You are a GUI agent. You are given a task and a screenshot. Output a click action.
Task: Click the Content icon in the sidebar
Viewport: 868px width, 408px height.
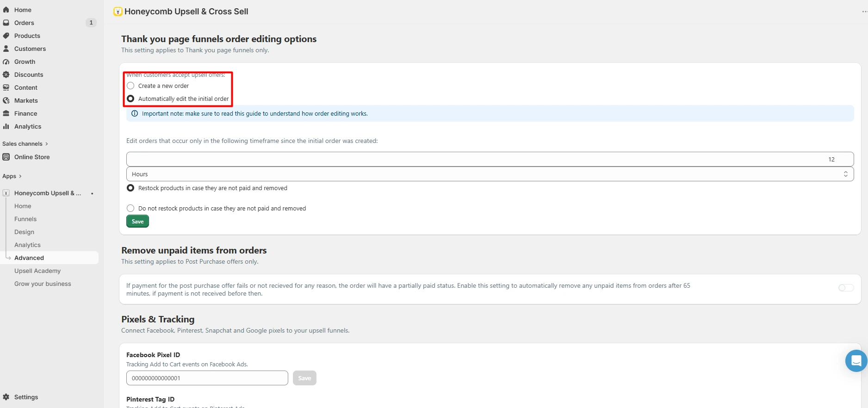pyautogui.click(x=6, y=87)
